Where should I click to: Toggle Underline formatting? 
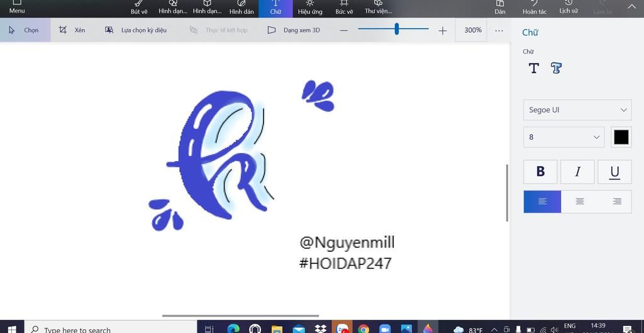[x=614, y=171]
